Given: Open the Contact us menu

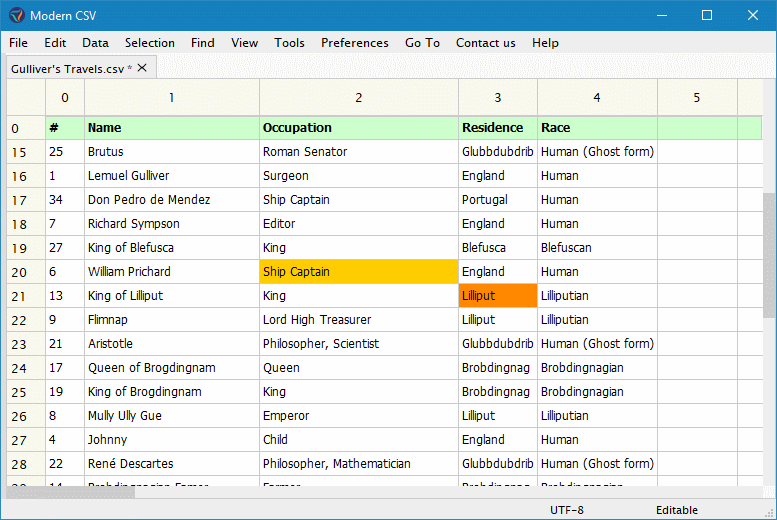Looking at the screenshot, I should click(x=486, y=43).
